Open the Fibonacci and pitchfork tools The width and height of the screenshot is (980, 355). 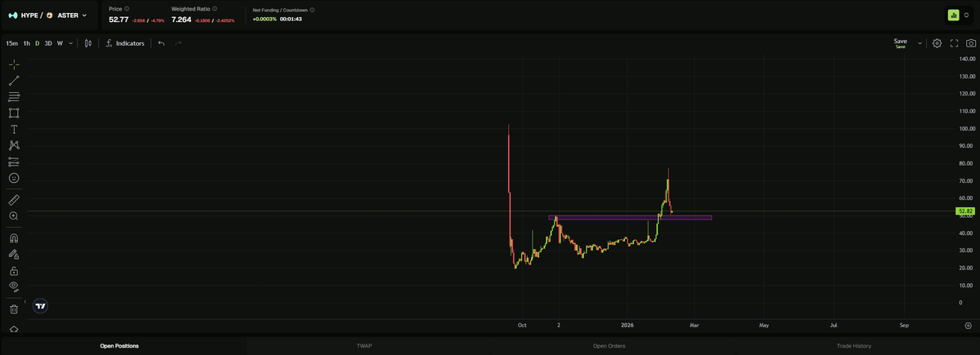click(x=14, y=96)
